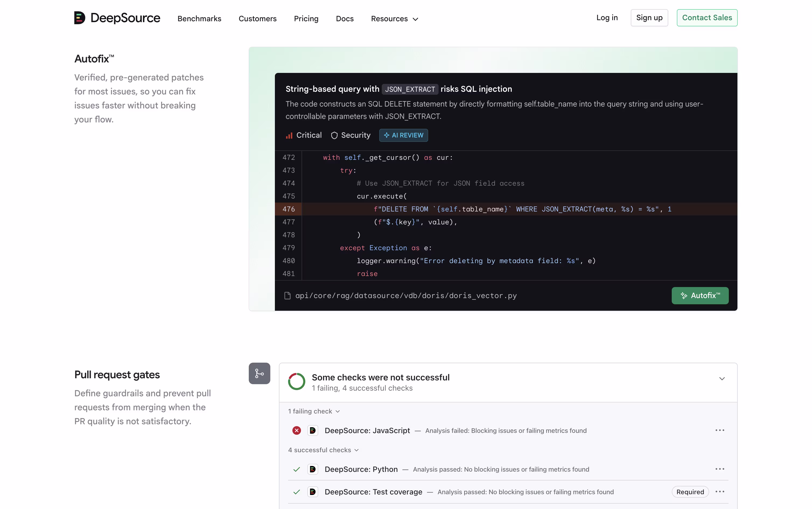Screen dimensions: 812x509
Task: Click green checkmark for DeepSource: Python
Action: [296, 469]
